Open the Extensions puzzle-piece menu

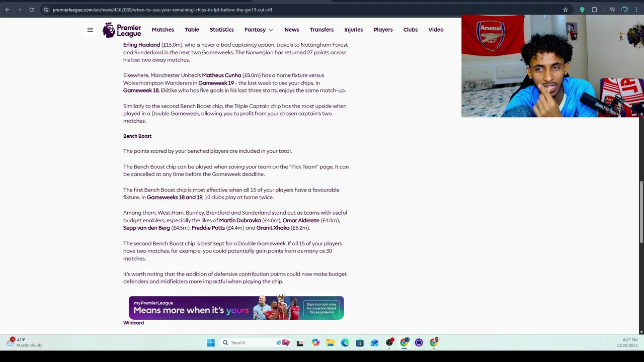[x=595, y=10]
